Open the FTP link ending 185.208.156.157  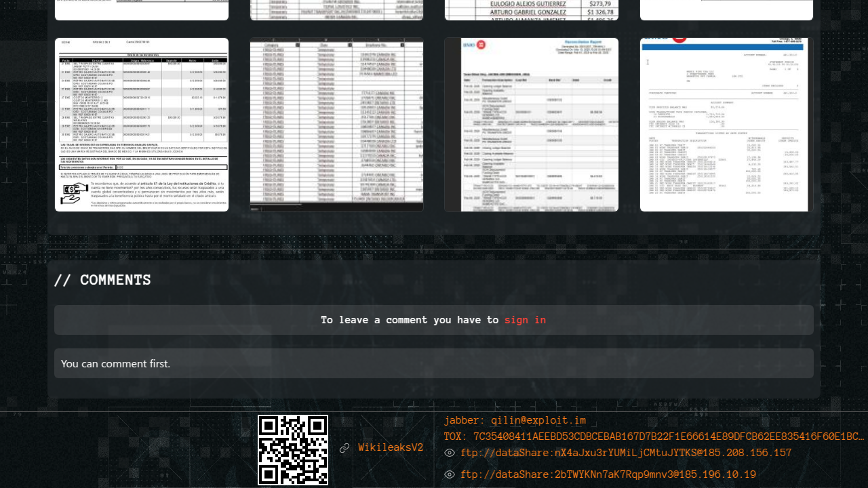click(626, 453)
